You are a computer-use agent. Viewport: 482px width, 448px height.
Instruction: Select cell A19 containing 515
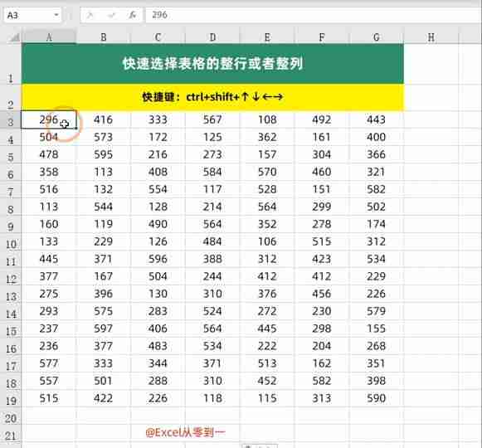[49, 398]
